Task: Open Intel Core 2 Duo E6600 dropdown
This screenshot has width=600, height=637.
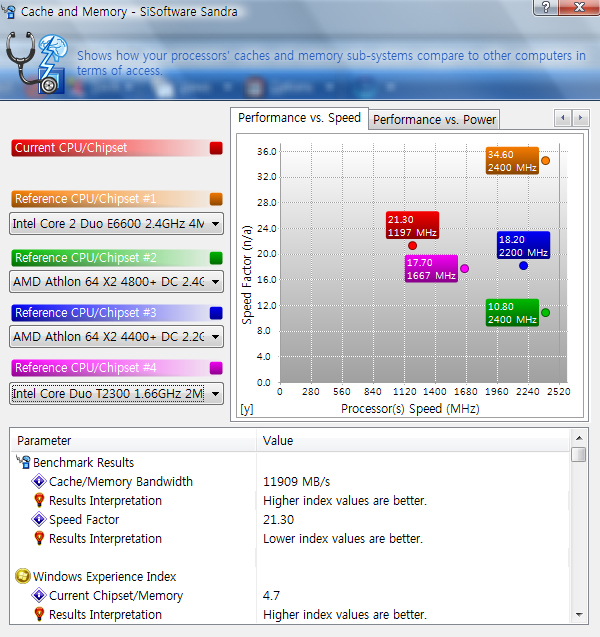Action: tap(116, 223)
